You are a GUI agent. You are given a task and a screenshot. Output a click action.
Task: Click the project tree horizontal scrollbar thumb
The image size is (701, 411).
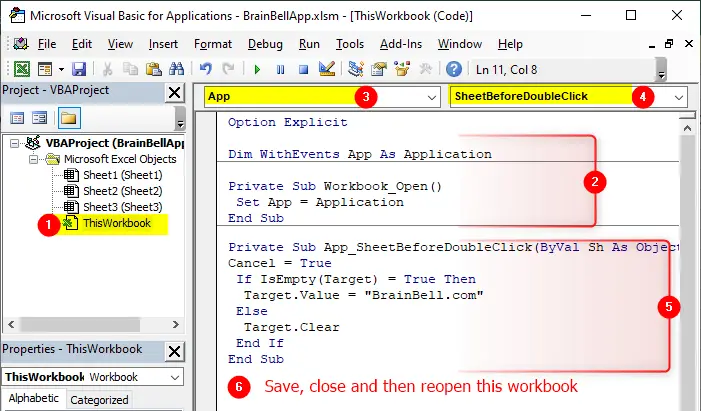(80, 325)
